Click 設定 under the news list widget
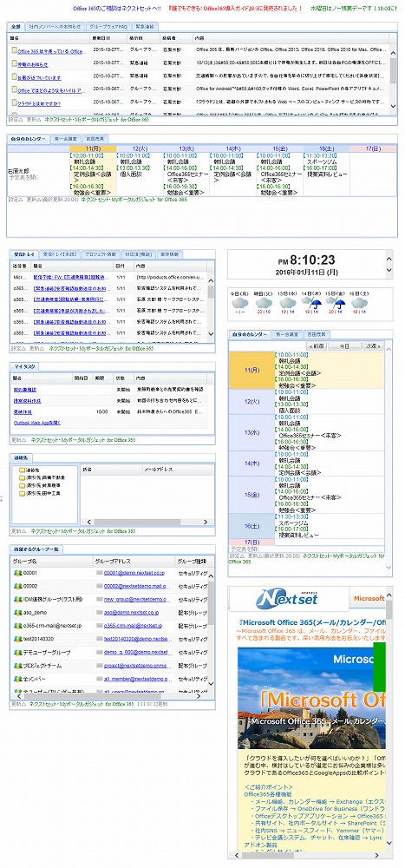405x868 pixels. click(x=15, y=119)
